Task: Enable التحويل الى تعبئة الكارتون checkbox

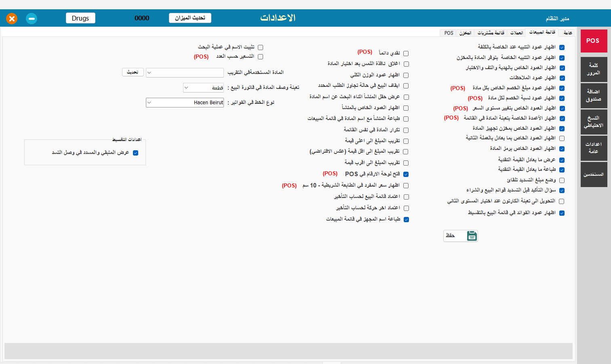Action: pos(562,201)
